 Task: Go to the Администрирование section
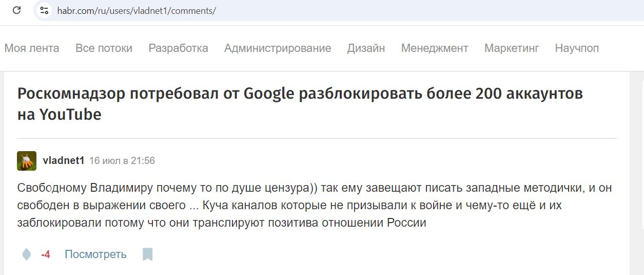click(278, 48)
